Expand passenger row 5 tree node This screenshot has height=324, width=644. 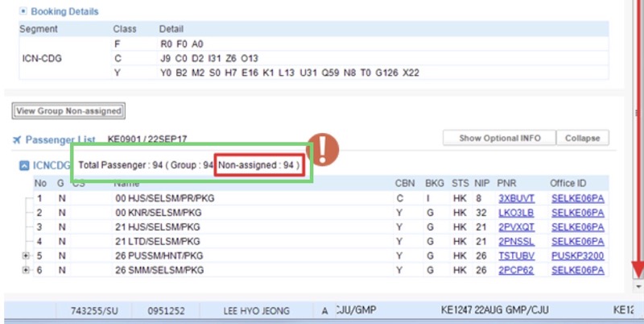tap(25, 256)
